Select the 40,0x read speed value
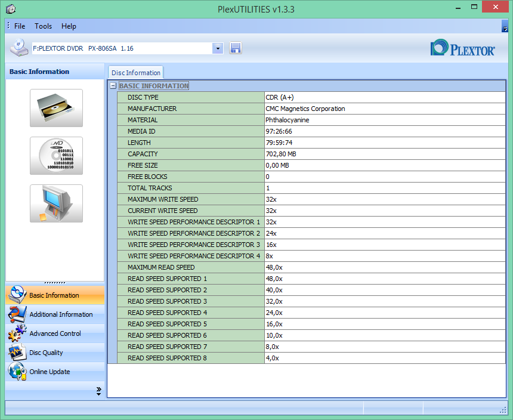513x420 pixels. 274,290
